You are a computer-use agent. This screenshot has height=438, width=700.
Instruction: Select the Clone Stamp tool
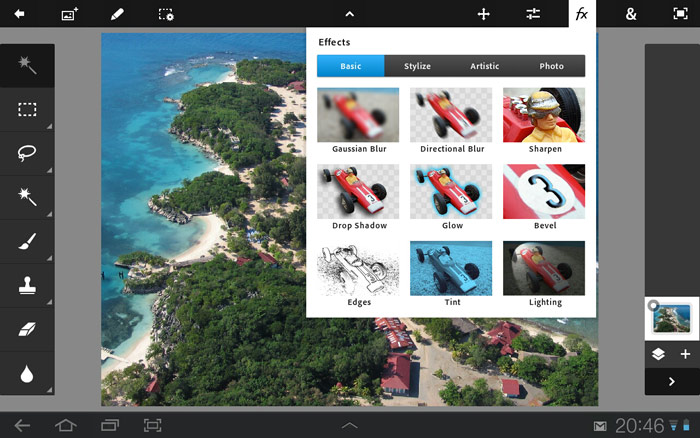click(27, 286)
